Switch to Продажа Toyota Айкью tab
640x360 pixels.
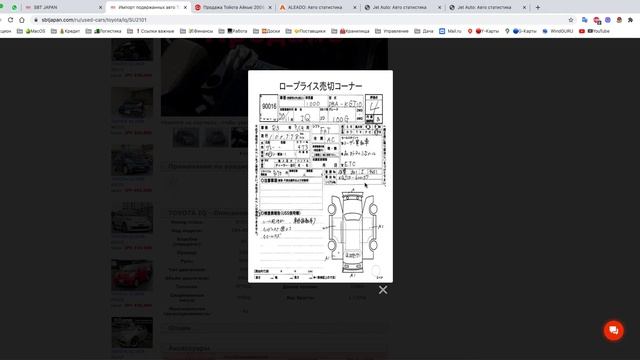(x=233, y=7)
